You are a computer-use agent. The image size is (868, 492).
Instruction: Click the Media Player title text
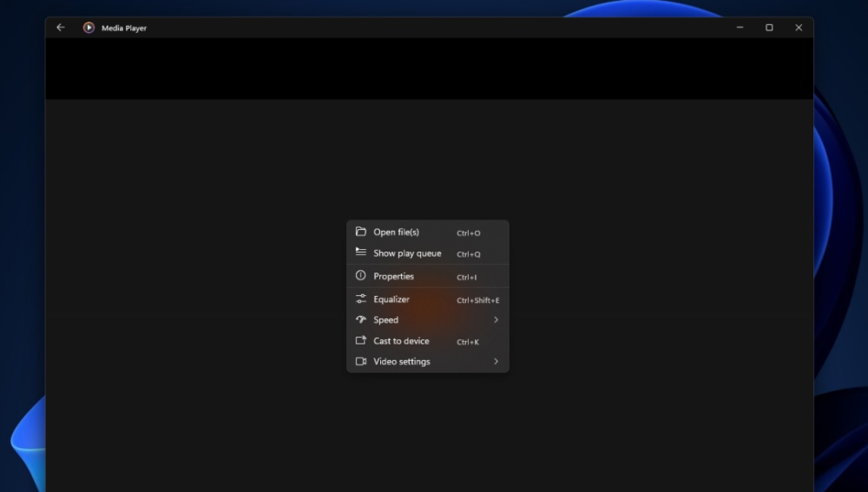click(x=124, y=29)
